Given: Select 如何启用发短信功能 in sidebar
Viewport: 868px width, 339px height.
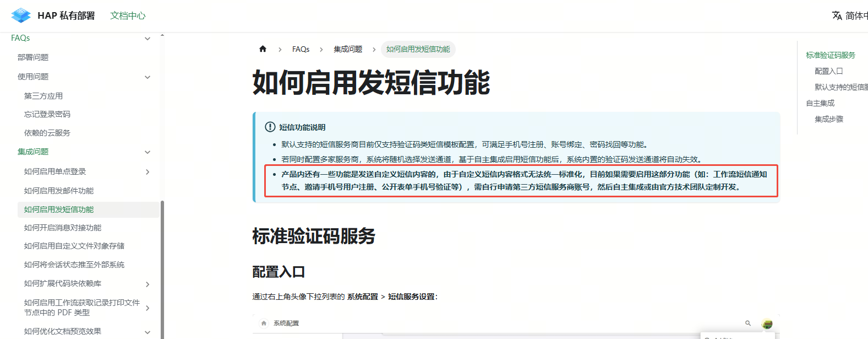Looking at the screenshot, I should [59, 209].
